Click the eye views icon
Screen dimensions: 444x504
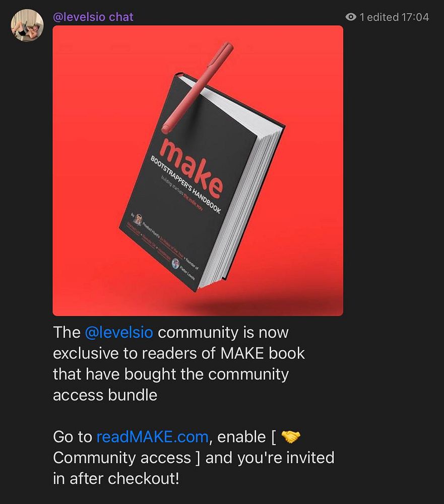351,17
